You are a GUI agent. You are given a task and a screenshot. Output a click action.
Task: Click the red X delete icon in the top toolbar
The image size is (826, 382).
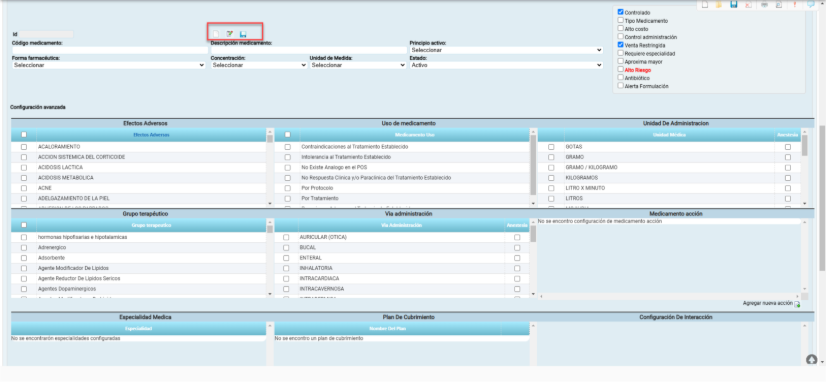click(748, 4)
